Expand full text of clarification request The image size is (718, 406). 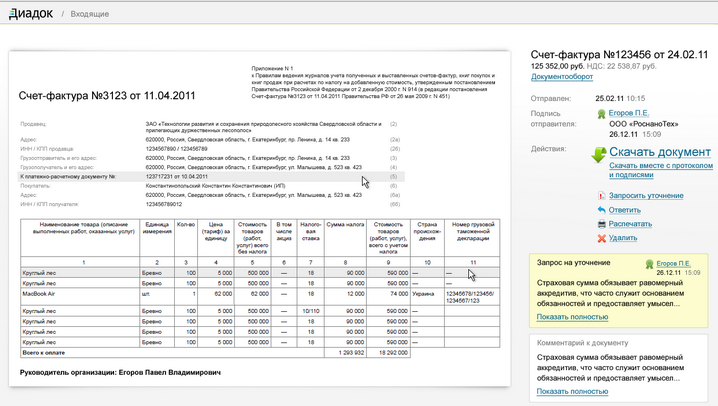[x=572, y=317]
